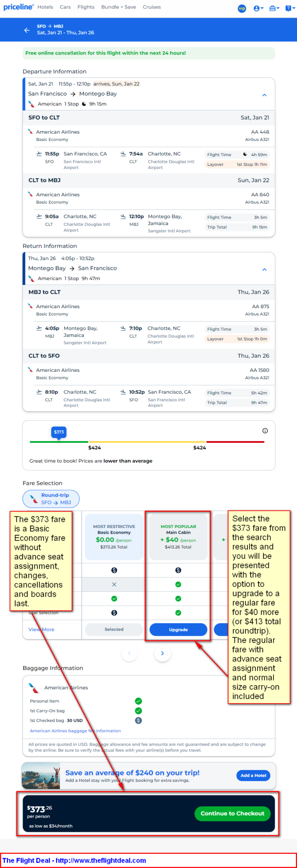Upgrade to Main Cabin fare
The height and width of the screenshot is (868, 297).
178,629
